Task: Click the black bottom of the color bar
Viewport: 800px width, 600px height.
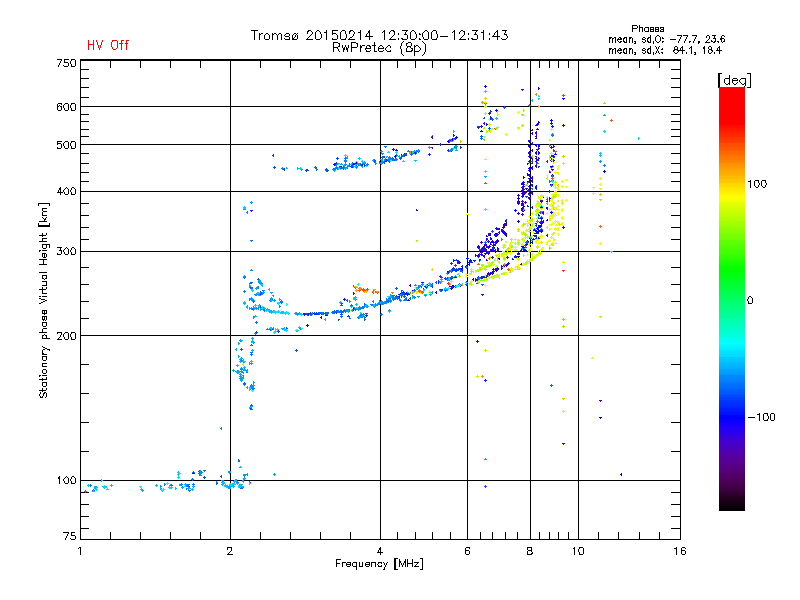Action: (x=732, y=503)
